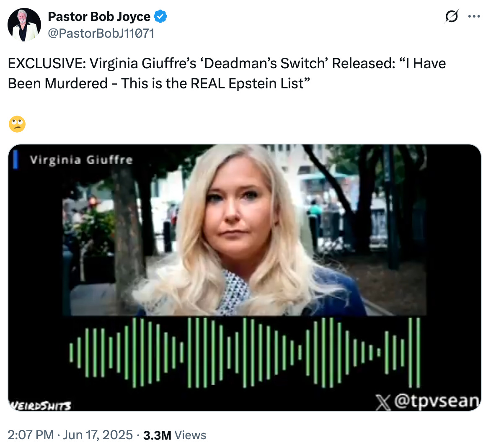Click the blue verified checkmark badge
Image resolution: width=491 pixels, height=448 pixels.
tap(160, 16)
